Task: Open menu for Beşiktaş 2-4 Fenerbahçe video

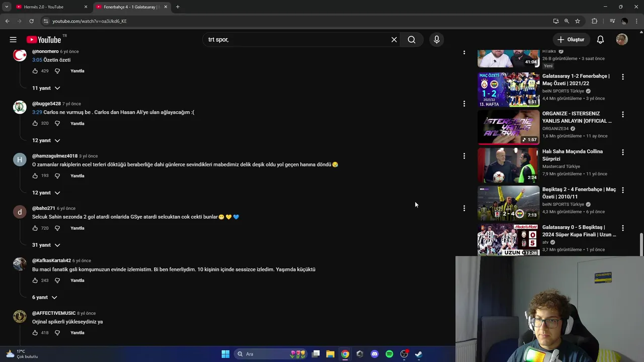Action: click(623, 190)
